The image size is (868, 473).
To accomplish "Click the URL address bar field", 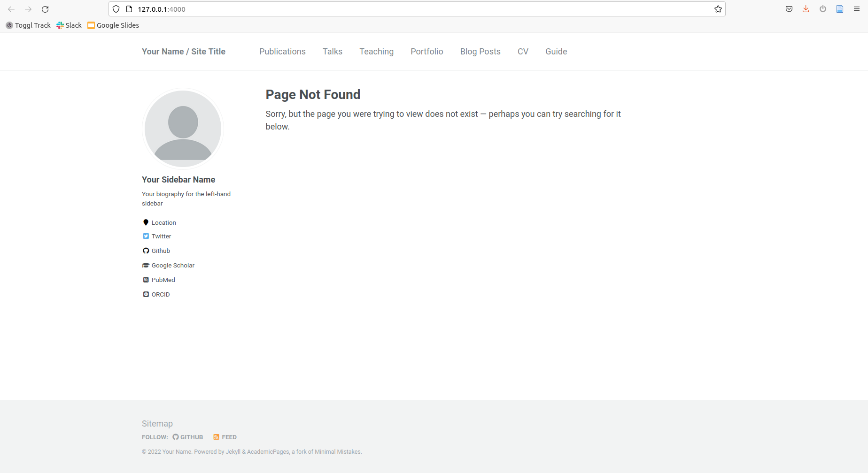I will [417, 9].
